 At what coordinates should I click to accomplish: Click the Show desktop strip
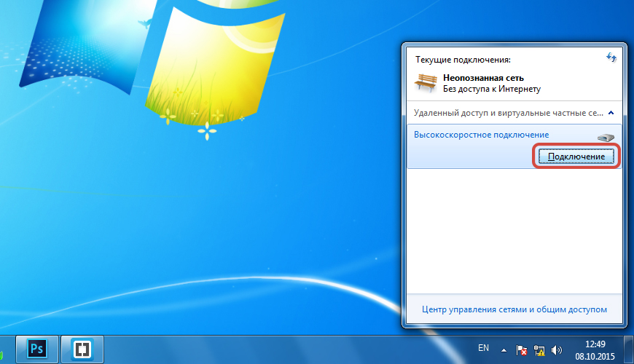629,349
